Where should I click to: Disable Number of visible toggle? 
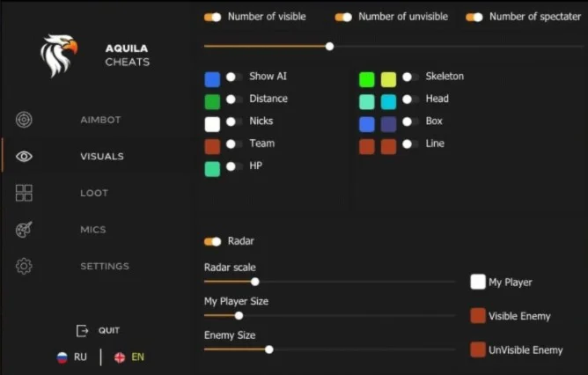212,17
